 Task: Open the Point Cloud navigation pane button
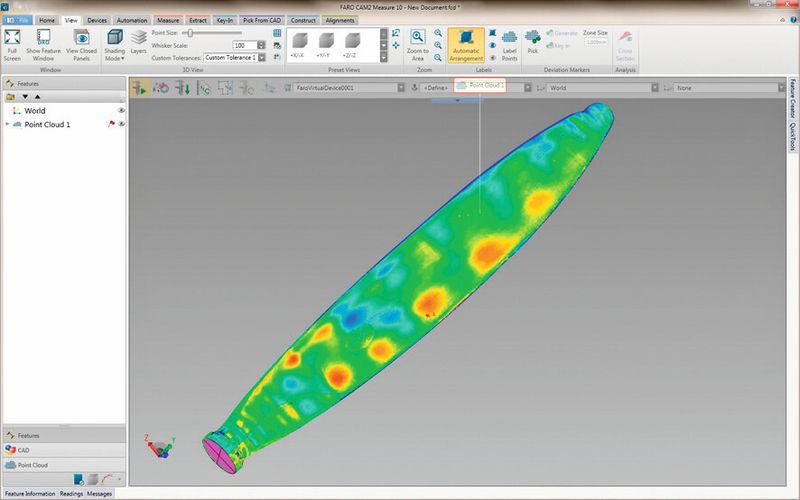pyautogui.click(x=64, y=465)
